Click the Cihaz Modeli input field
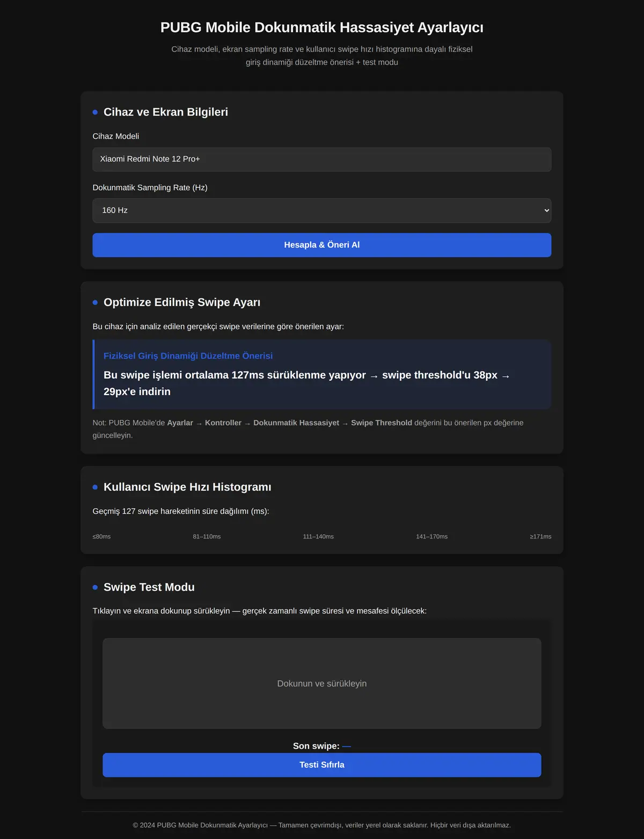Screen dimensions: 644x839 click(321, 159)
